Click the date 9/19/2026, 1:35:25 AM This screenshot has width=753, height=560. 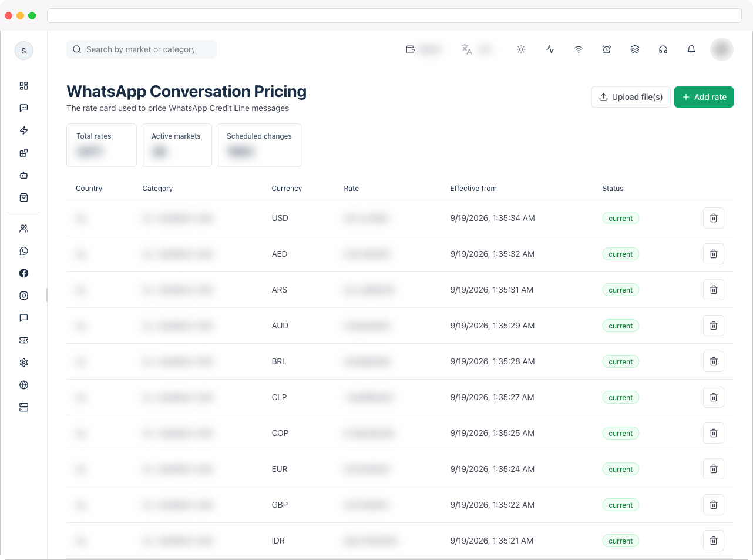492,433
